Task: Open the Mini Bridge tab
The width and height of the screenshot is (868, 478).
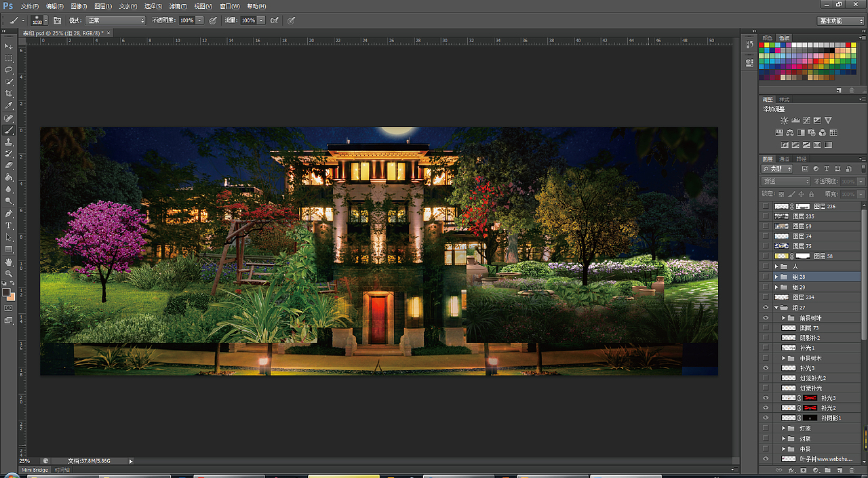Action: pos(35,470)
